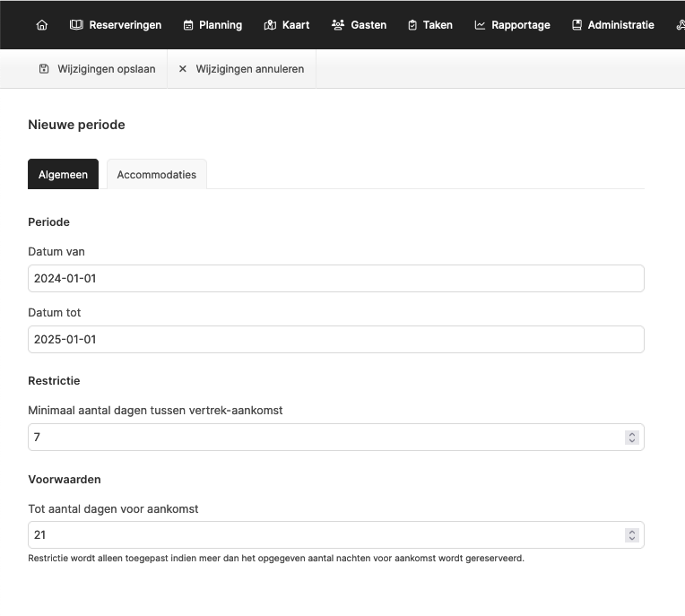
Task: Switch to the Accommodaties tab
Action: tap(157, 174)
